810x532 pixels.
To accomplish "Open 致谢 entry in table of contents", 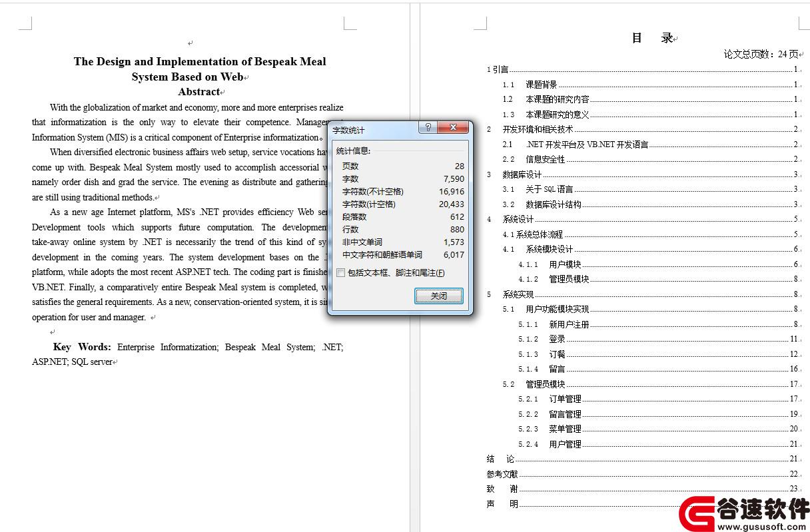I will pyautogui.click(x=643, y=489).
